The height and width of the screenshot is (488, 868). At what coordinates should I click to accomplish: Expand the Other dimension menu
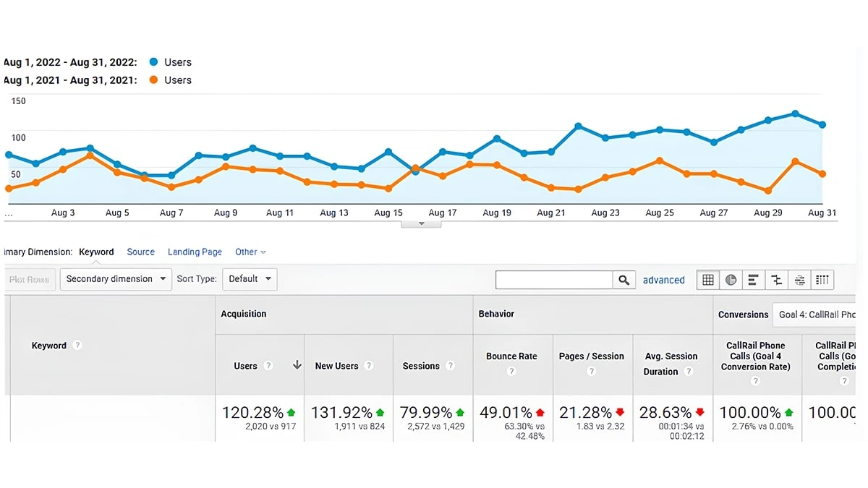250,252
